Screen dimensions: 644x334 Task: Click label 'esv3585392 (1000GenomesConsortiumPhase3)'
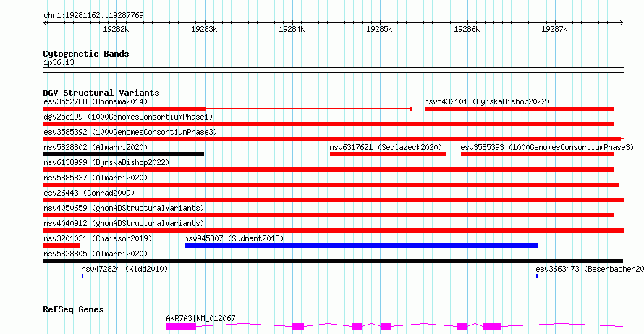pos(130,132)
